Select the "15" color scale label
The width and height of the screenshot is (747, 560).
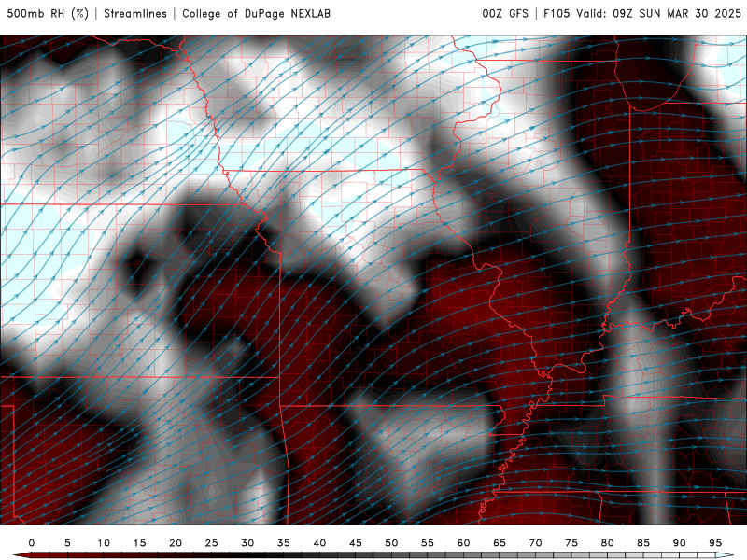click(139, 543)
